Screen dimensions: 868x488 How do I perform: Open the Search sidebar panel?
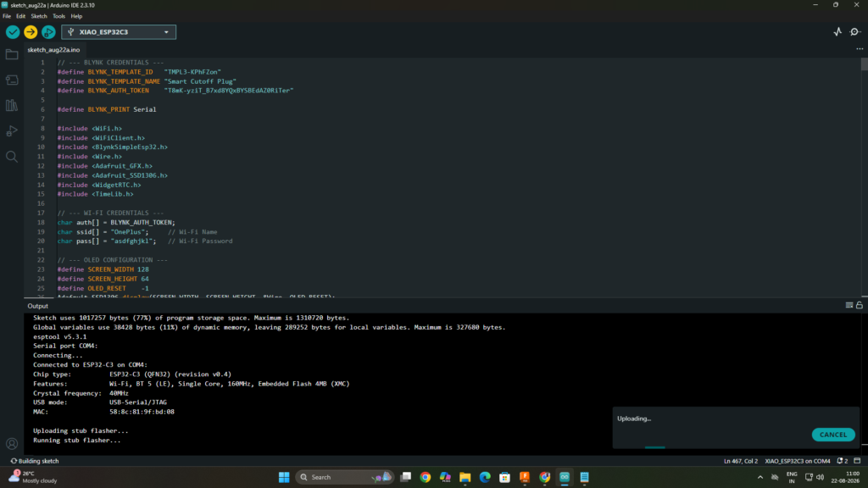(12, 157)
